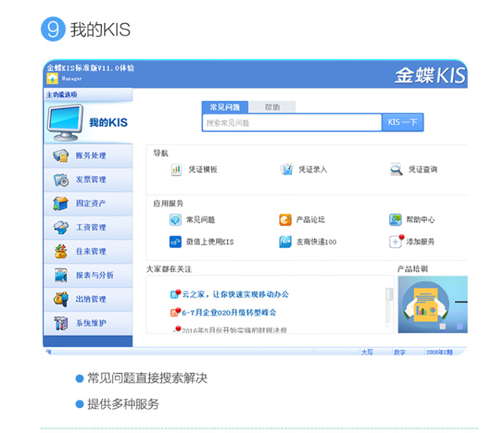
Task: Click the 凭证查询 magnifier icon
Action: (396, 169)
